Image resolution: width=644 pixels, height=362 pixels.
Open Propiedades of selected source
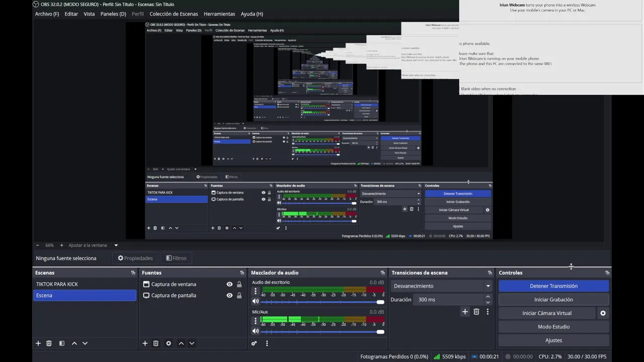tap(135, 258)
